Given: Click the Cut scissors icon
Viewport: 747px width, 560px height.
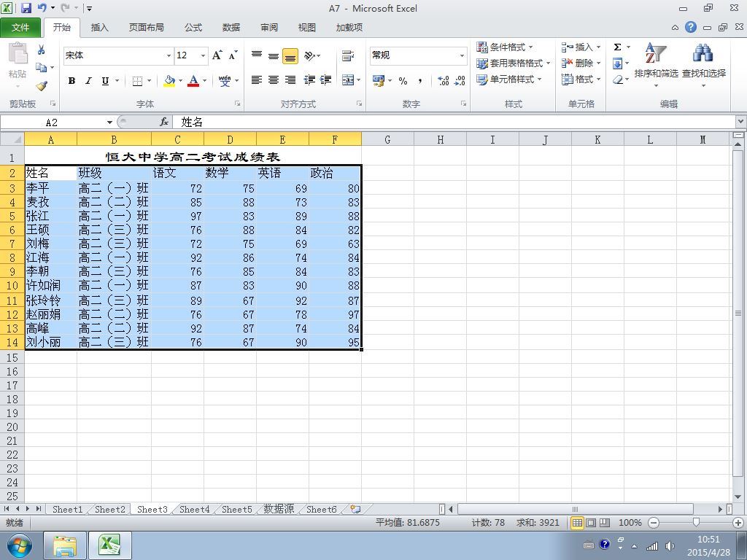Looking at the screenshot, I should pyautogui.click(x=41, y=50).
